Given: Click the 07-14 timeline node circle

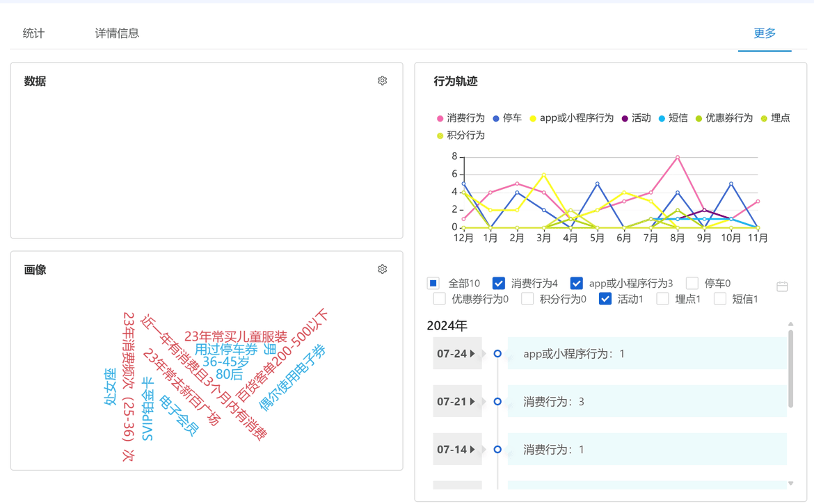Looking at the screenshot, I should coord(497,450).
